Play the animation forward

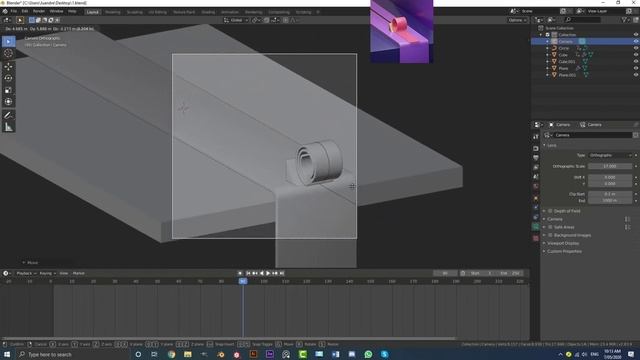point(268,273)
